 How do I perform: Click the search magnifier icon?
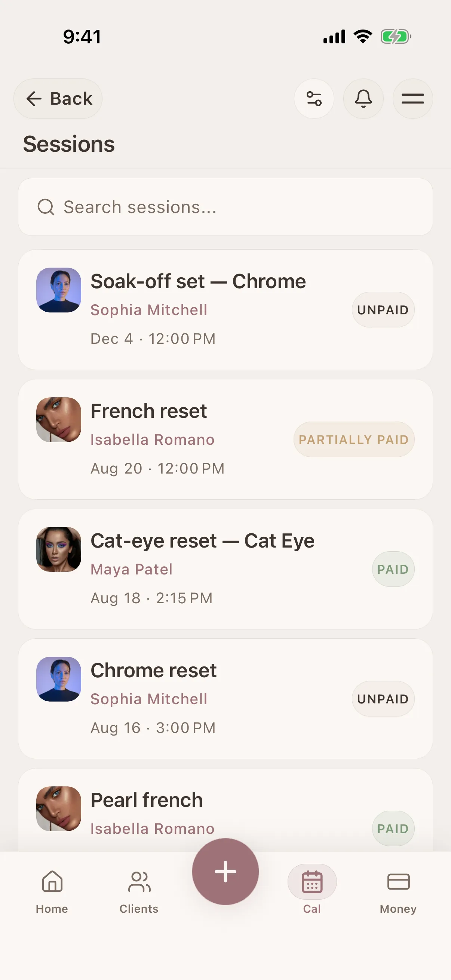46,207
